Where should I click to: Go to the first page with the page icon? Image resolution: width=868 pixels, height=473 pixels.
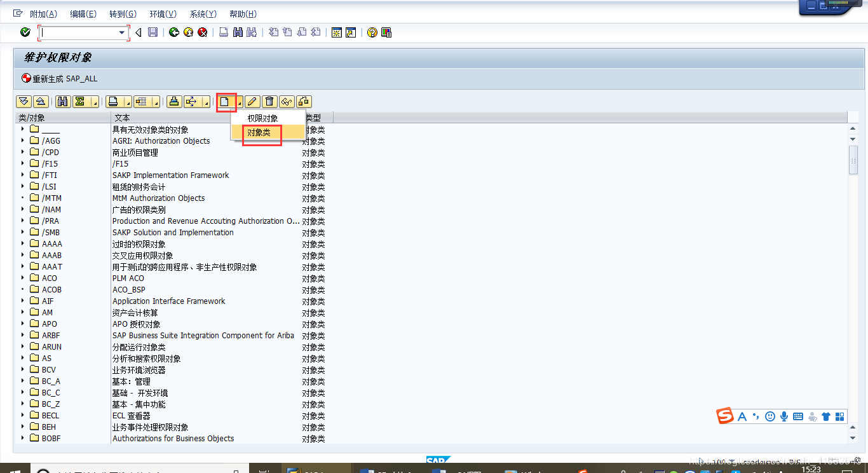[x=274, y=32]
